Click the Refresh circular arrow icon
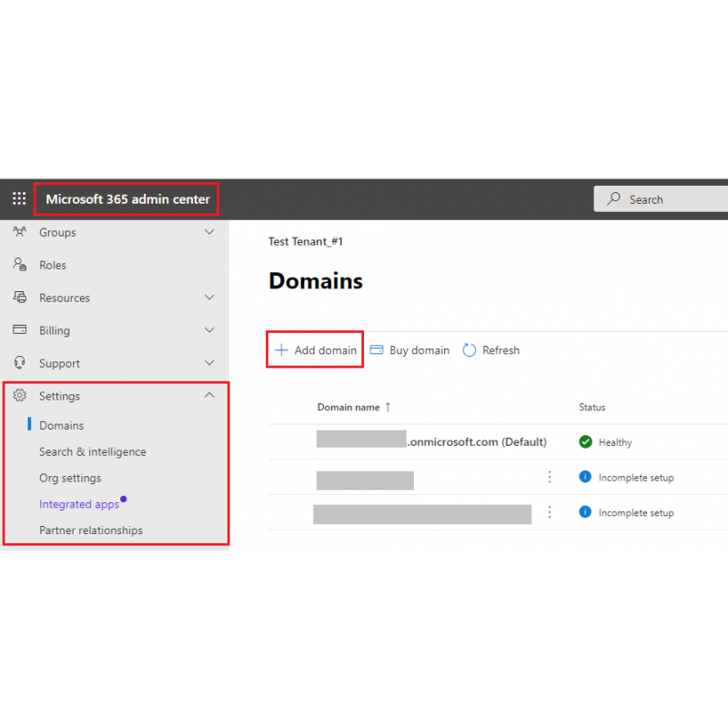Screen dimensions: 728x728 click(x=470, y=350)
